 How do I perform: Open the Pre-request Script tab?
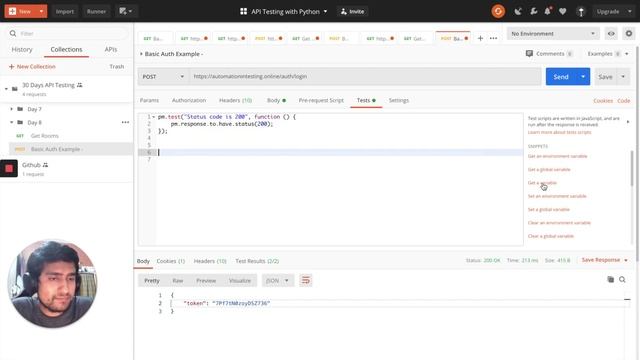point(321,100)
